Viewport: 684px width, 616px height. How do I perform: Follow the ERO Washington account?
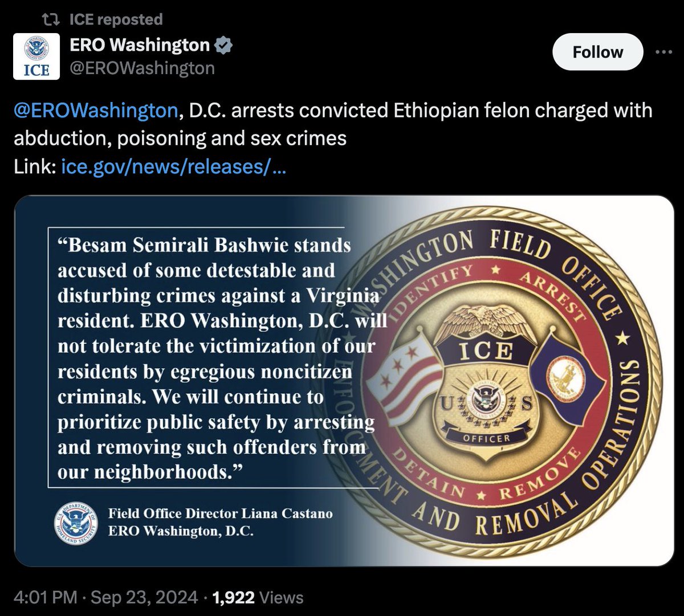pos(598,52)
